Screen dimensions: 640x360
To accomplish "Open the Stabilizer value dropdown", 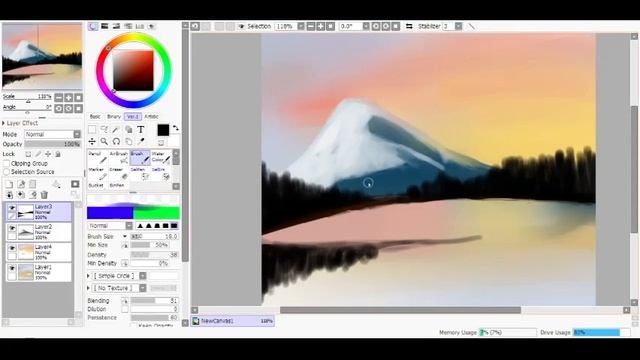I will tap(458, 26).
